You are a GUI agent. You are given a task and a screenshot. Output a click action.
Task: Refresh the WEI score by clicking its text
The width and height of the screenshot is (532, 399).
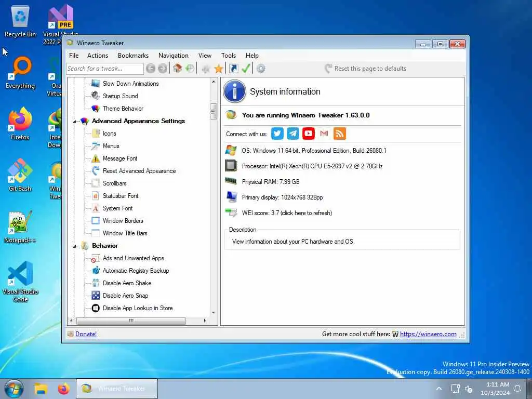[x=287, y=213]
